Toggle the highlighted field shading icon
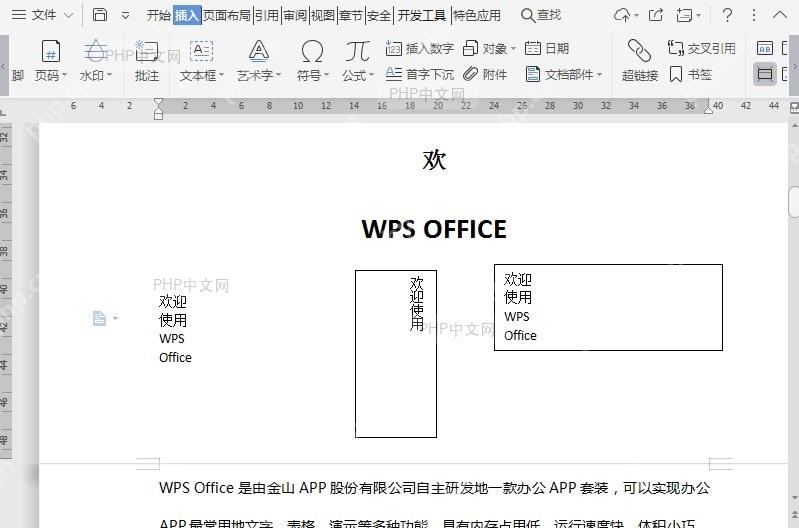This screenshot has height=528, width=799. (764, 74)
